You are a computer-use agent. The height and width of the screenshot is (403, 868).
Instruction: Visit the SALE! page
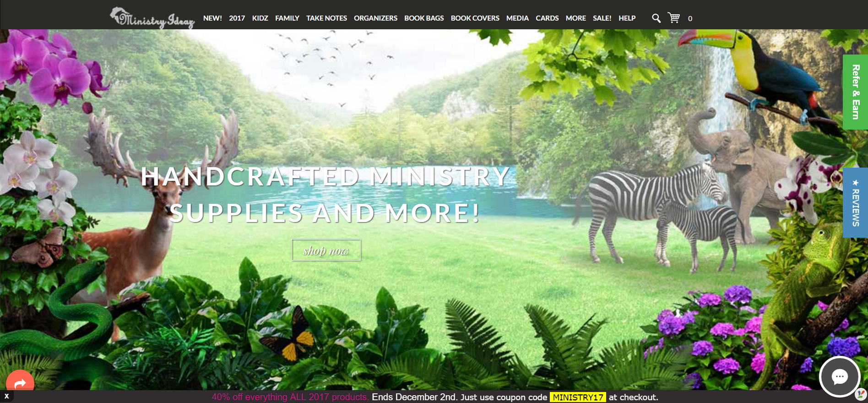[x=602, y=18]
